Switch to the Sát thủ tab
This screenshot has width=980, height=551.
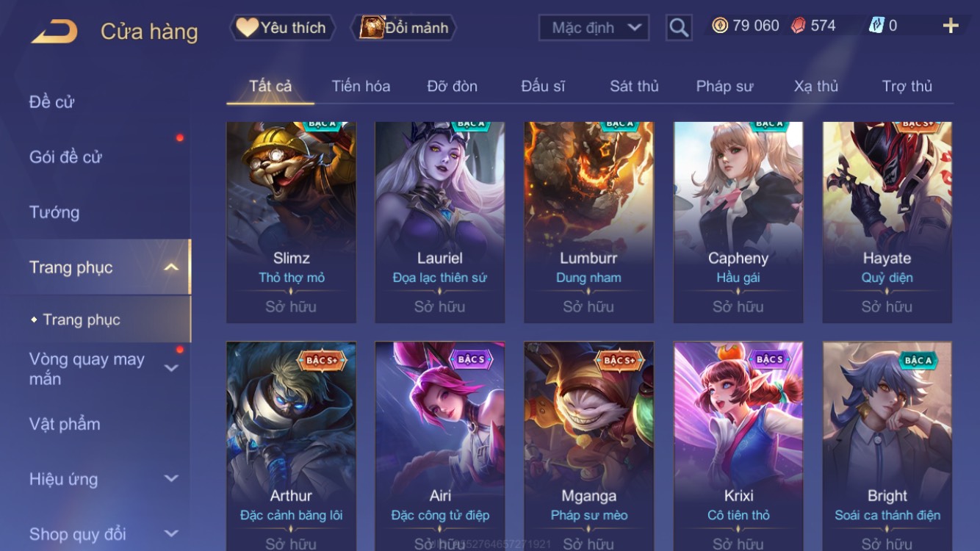click(x=634, y=86)
